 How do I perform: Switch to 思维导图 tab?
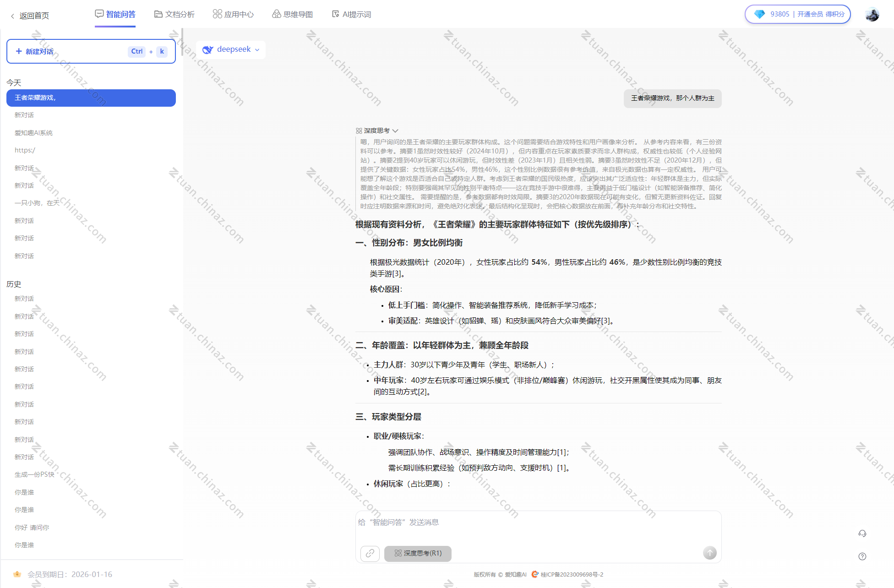coord(292,14)
